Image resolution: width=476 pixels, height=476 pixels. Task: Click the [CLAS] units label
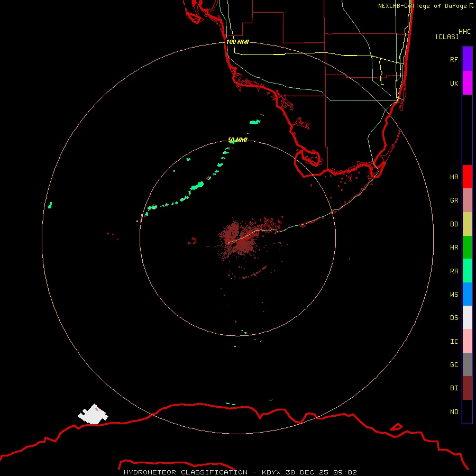click(x=447, y=36)
